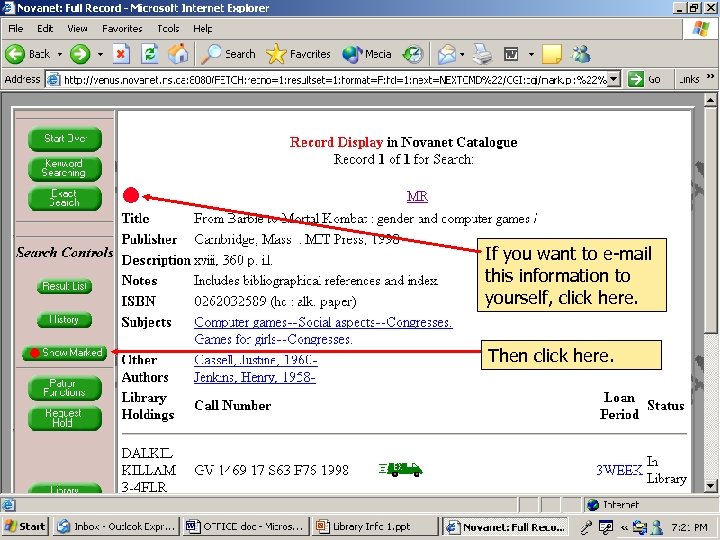Image resolution: width=720 pixels, height=540 pixels.
Task: Open Favorites star toolbar button
Action: 298,54
